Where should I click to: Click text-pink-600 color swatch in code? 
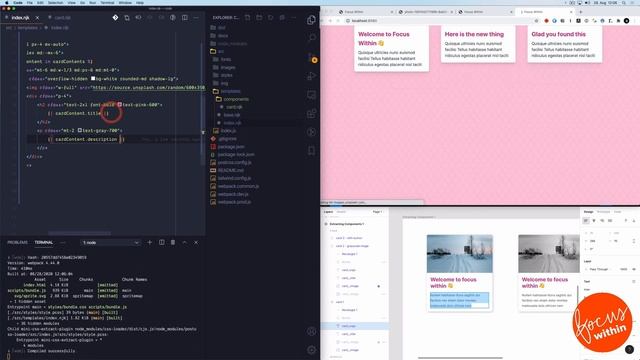[x=120, y=104]
